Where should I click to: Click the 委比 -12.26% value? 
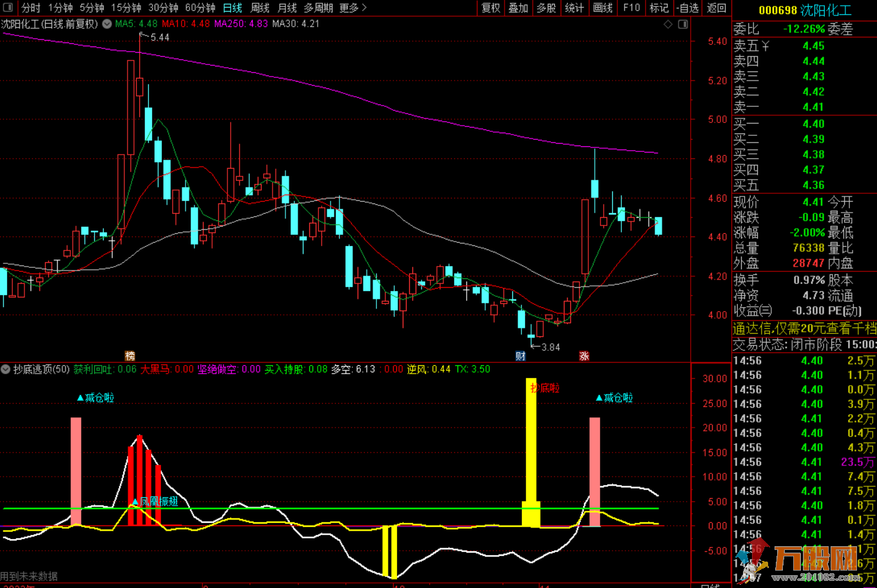pos(804,29)
